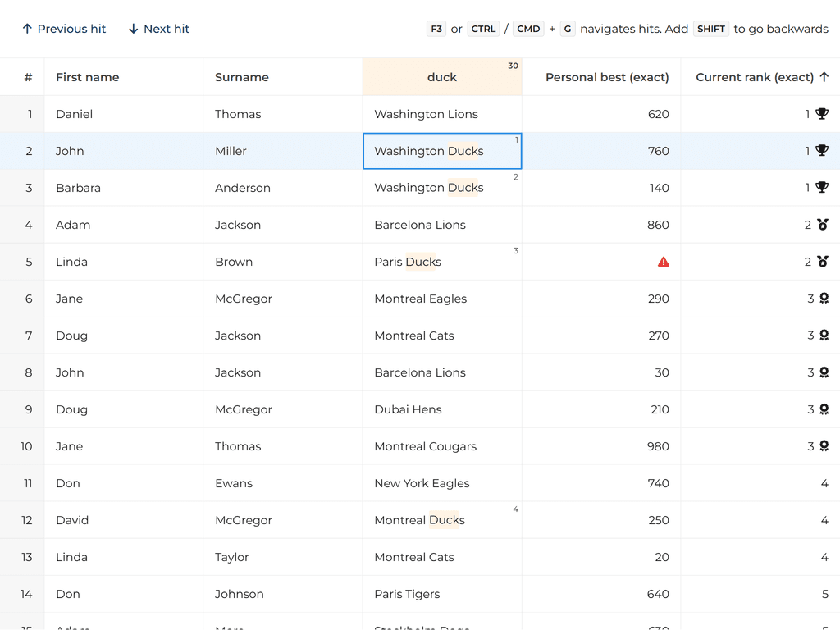This screenshot has height=630, width=840.
Task: Jump to the Next hit
Action: (x=158, y=29)
